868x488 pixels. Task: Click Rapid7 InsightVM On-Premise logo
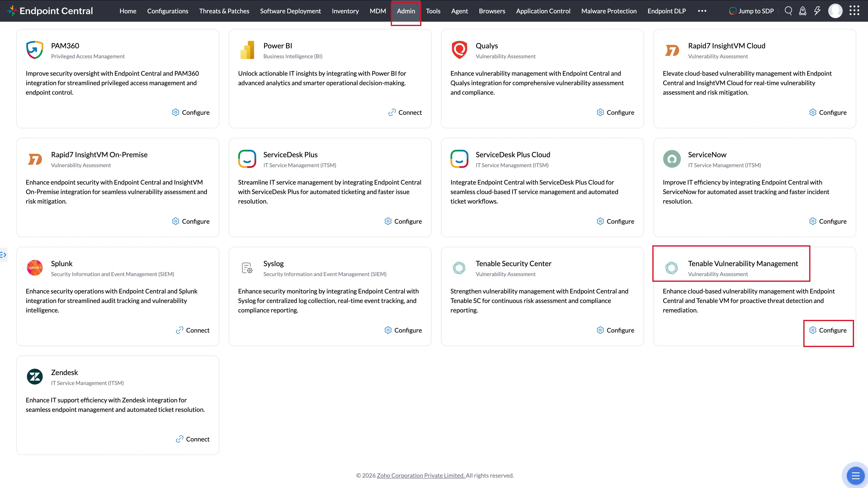click(35, 159)
